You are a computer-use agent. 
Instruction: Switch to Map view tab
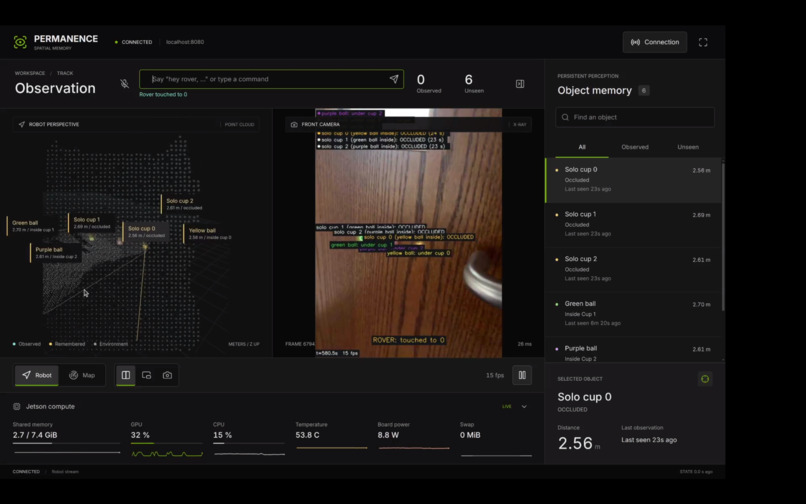82,375
